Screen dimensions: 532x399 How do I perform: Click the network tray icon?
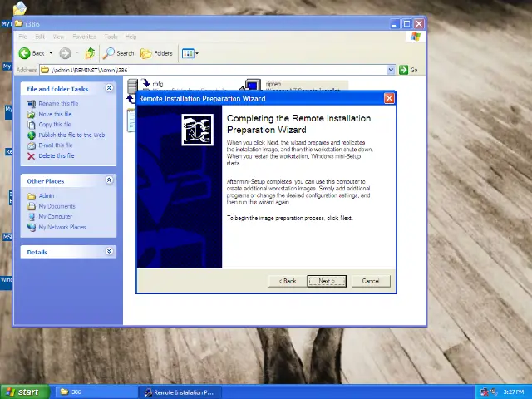pyautogui.click(x=485, y=392)
